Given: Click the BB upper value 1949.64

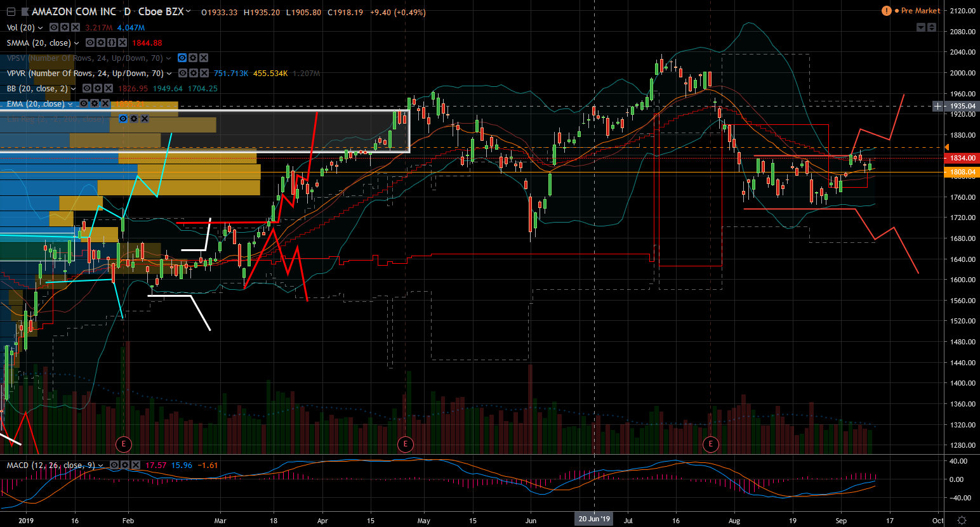Looking at the screenshot, I should [x=168, y=89].
